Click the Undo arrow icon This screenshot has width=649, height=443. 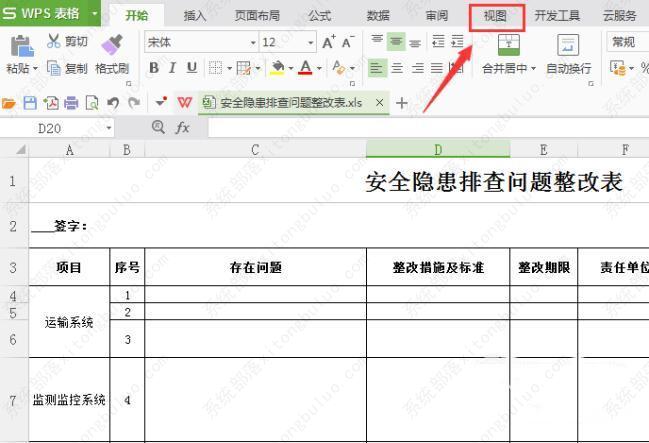tap(112, 103)
